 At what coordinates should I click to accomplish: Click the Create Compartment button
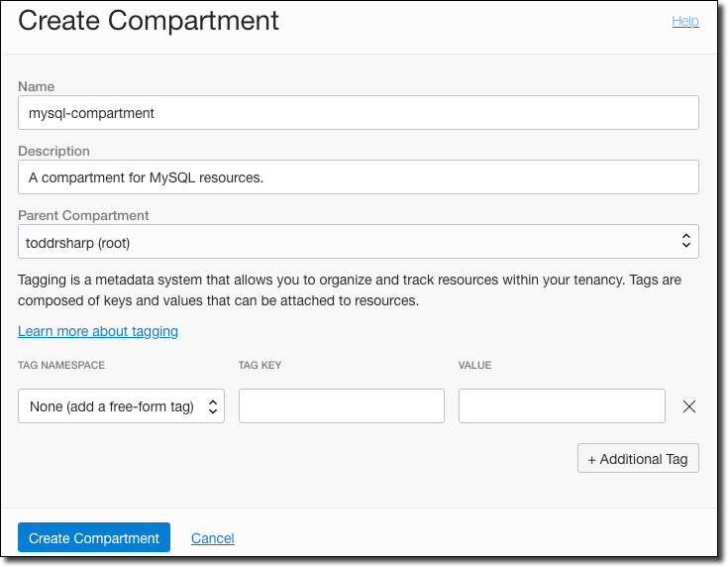pyautogui.click(x=94, y=538)
